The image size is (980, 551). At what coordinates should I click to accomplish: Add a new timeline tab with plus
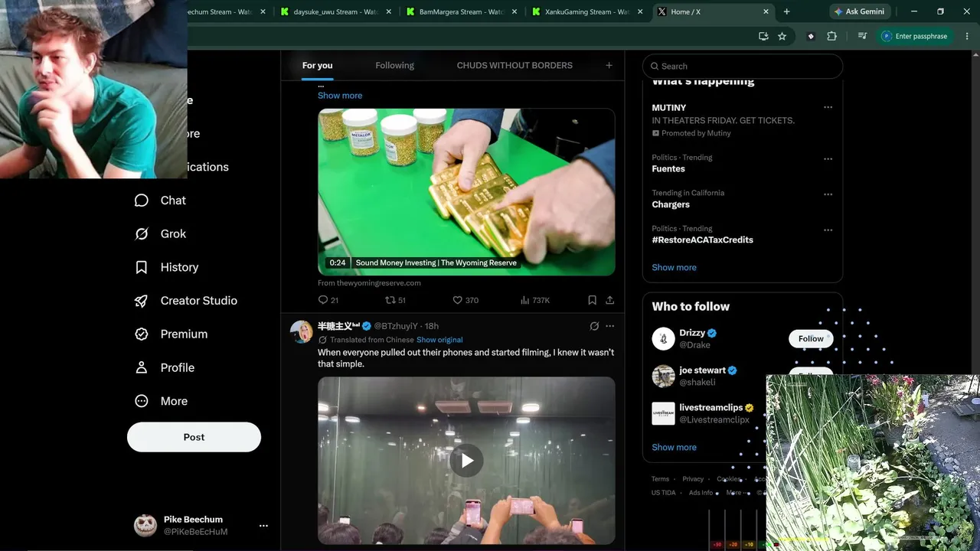609,66
